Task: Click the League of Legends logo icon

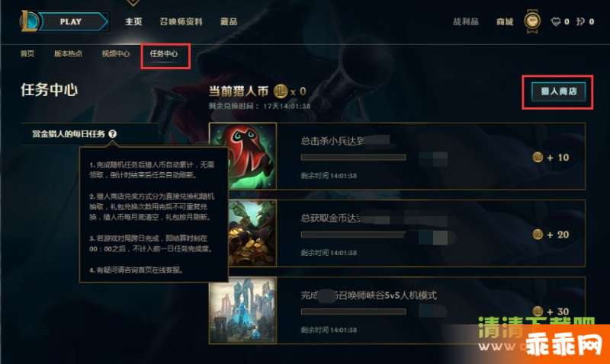Action: click(29, 21)
